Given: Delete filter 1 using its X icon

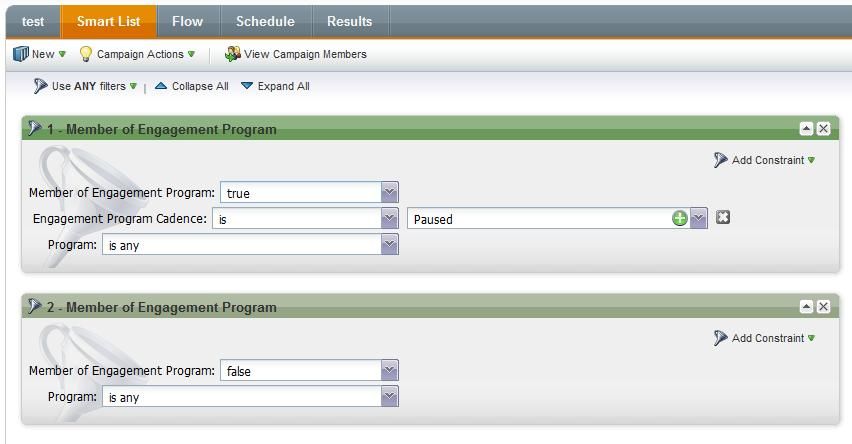Looking at the screenshot, I should coord(823,129).
